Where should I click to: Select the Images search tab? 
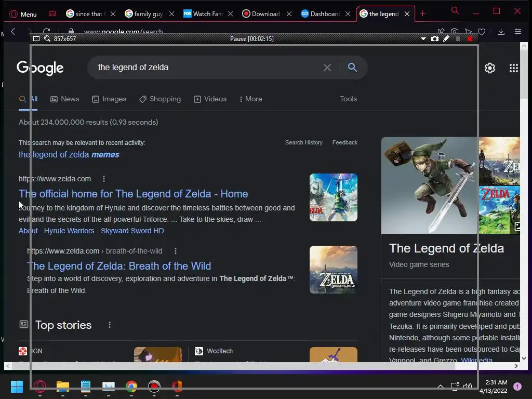tap(109, 99)
